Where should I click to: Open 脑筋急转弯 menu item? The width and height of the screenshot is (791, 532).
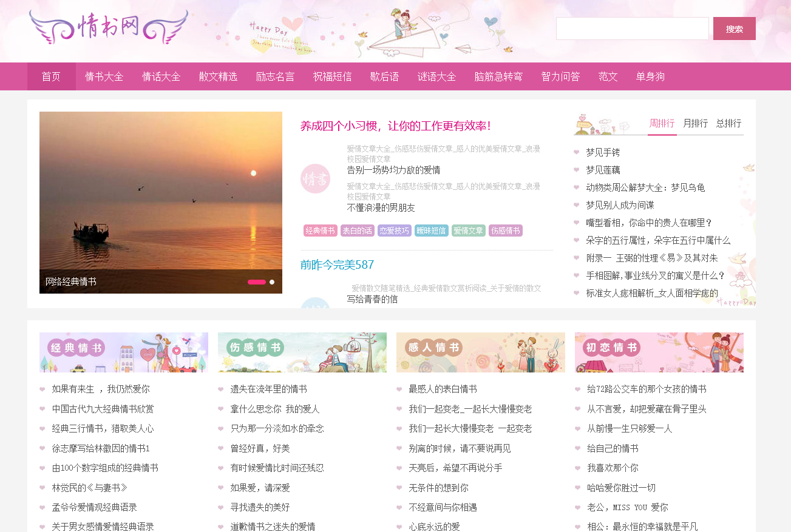pos(498,76)
